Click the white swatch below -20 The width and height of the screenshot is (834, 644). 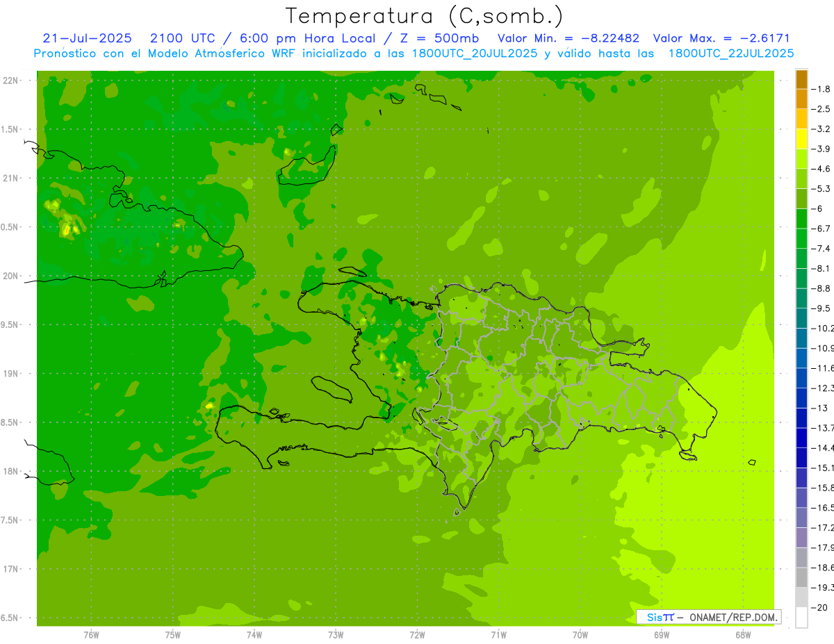pyautogui.click(x=801, y=618)
